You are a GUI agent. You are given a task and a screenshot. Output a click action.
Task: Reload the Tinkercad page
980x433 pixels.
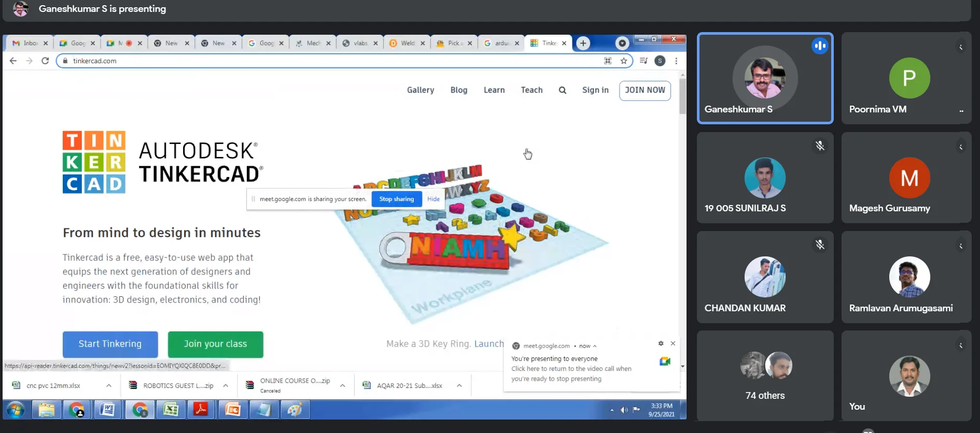(45, 61)
